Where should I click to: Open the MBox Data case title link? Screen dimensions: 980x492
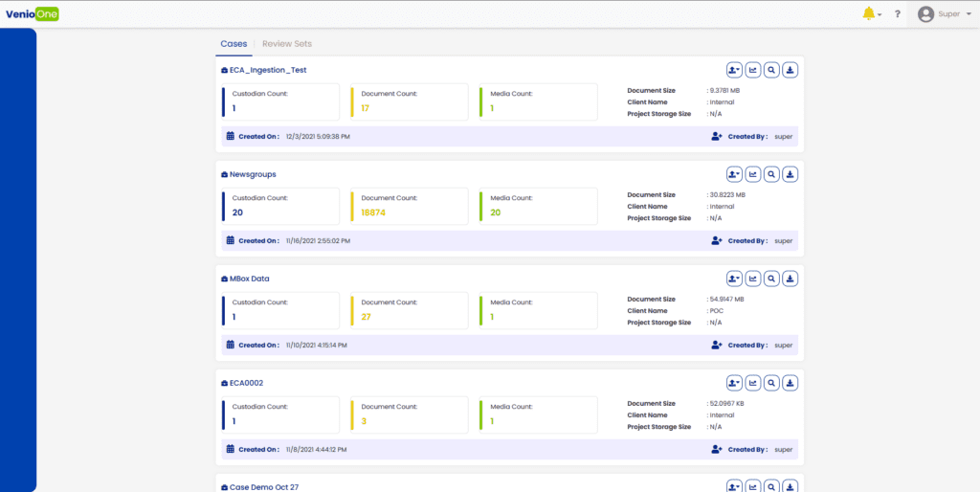coord(251,279)
